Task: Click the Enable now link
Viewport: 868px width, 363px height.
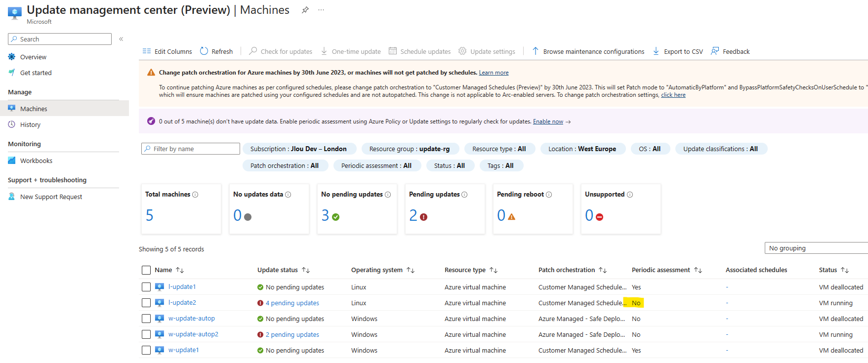Action: [x=548, y=121]
